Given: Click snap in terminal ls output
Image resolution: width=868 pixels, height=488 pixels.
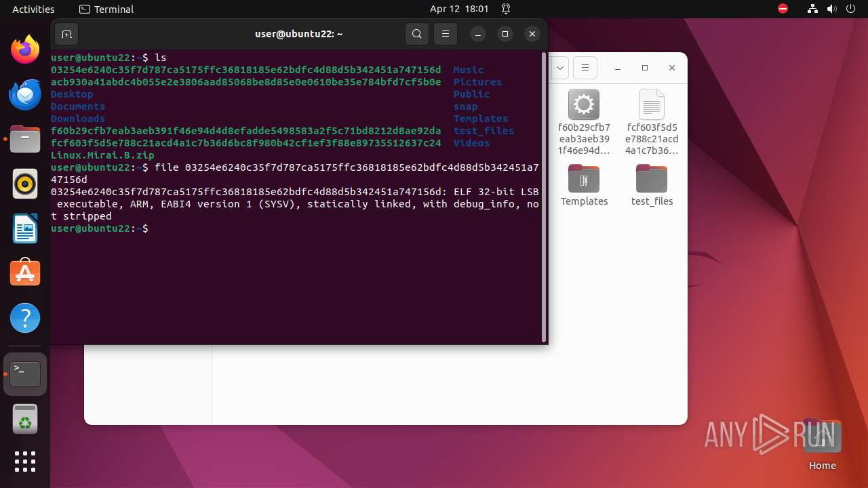Looking at the screenshot, I should (466, 106).
